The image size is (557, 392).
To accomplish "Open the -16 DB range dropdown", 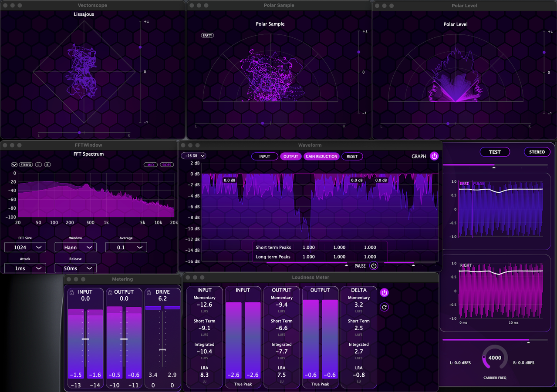I will point(193,156).
